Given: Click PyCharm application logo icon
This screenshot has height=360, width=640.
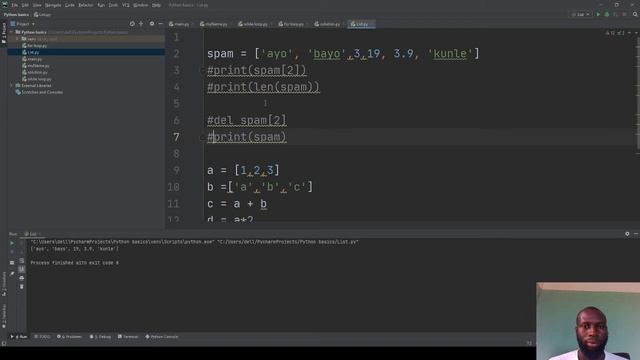Looking at the screenshot, I should pos(5,5).
